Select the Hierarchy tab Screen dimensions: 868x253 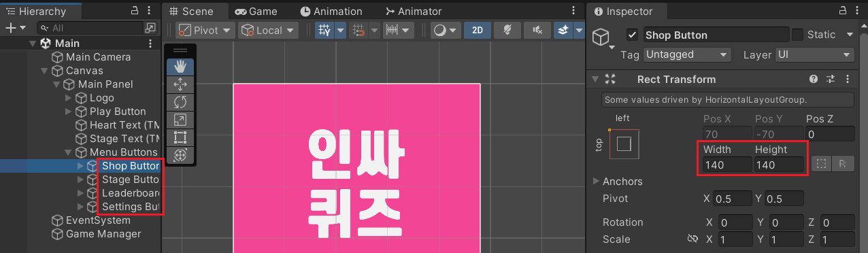tap(41, 12)
